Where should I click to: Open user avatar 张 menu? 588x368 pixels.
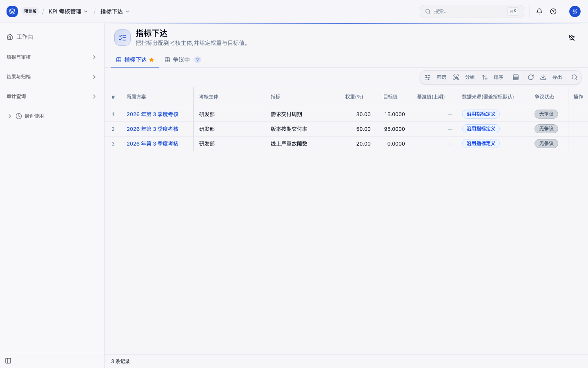(575, 11)
